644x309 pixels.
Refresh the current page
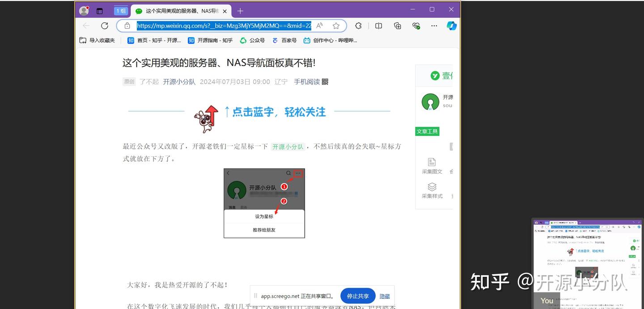[105, 26]
